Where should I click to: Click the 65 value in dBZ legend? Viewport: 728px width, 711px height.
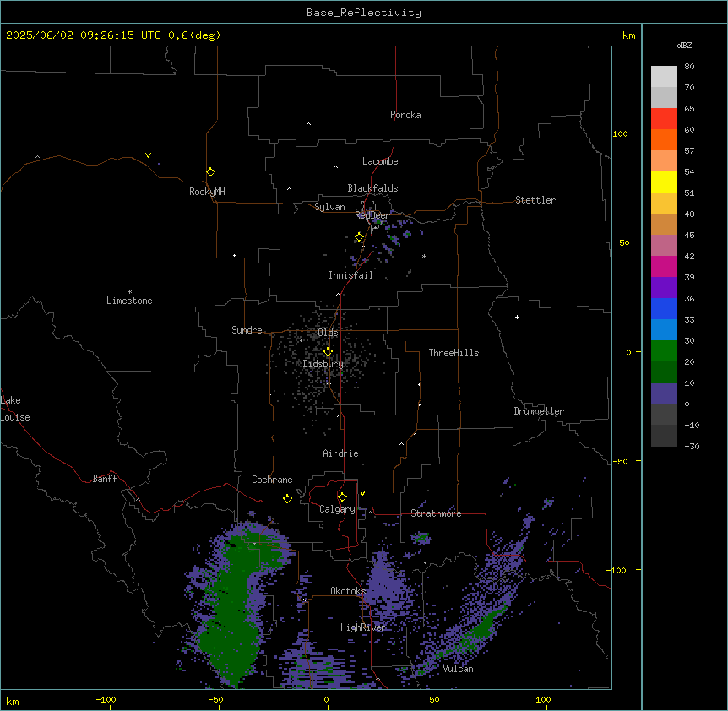(x=689, y=108)
